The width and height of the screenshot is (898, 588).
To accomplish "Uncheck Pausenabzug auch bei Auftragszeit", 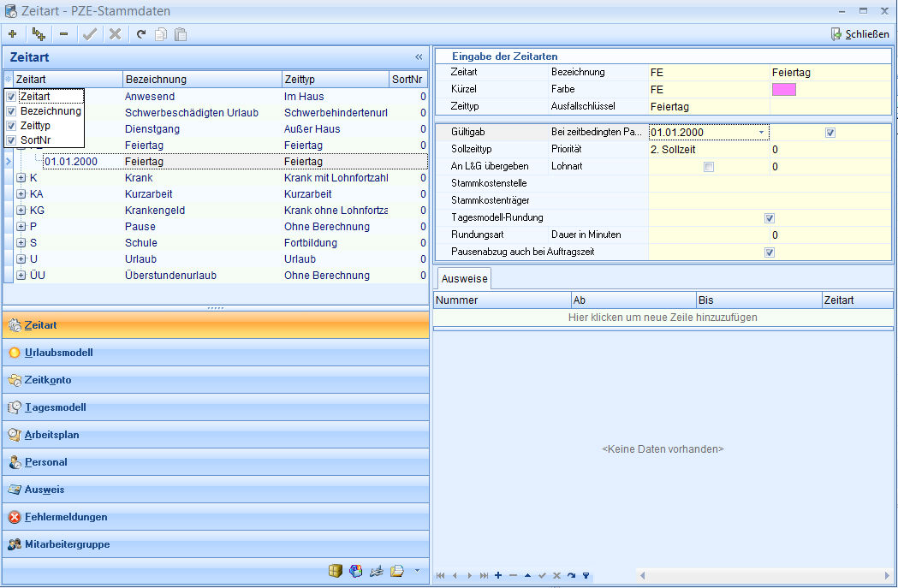I will (770, 252).
